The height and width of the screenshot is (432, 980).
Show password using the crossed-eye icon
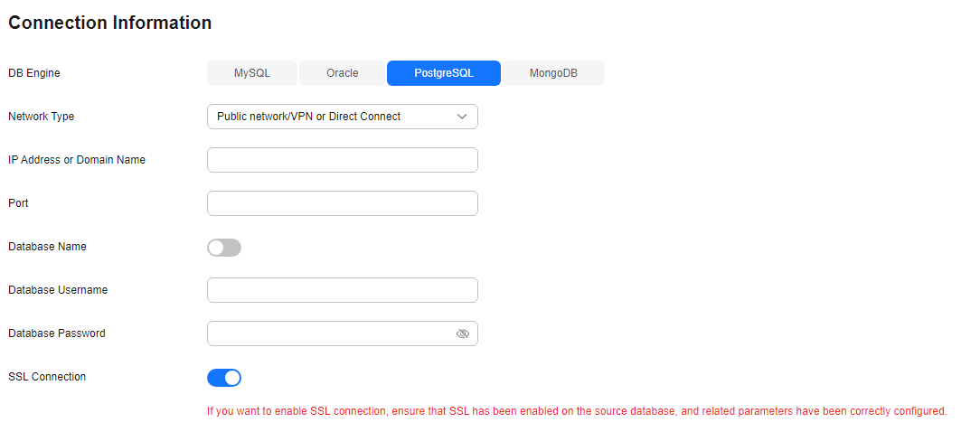pos(463,333)
